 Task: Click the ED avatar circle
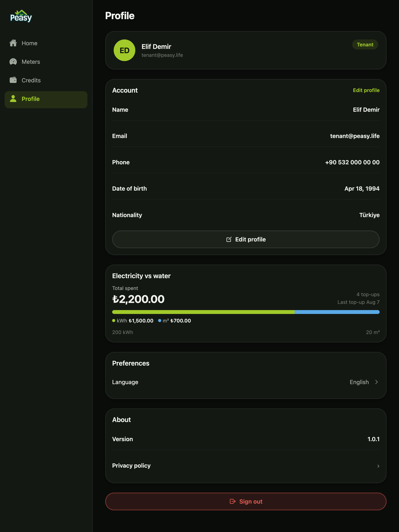pyautogui.click(x=124, y=50)
